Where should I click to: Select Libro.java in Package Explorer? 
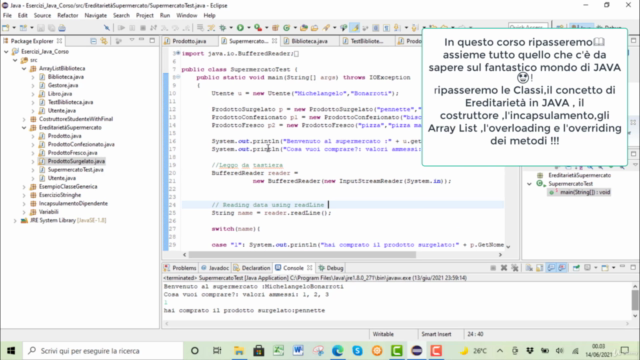[60, 94]
